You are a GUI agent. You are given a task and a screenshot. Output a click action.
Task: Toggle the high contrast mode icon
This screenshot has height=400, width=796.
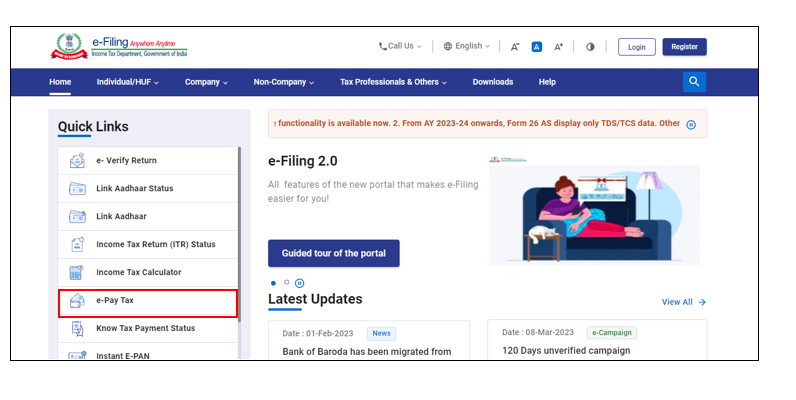pyautogui.click(x=590, y=47)
